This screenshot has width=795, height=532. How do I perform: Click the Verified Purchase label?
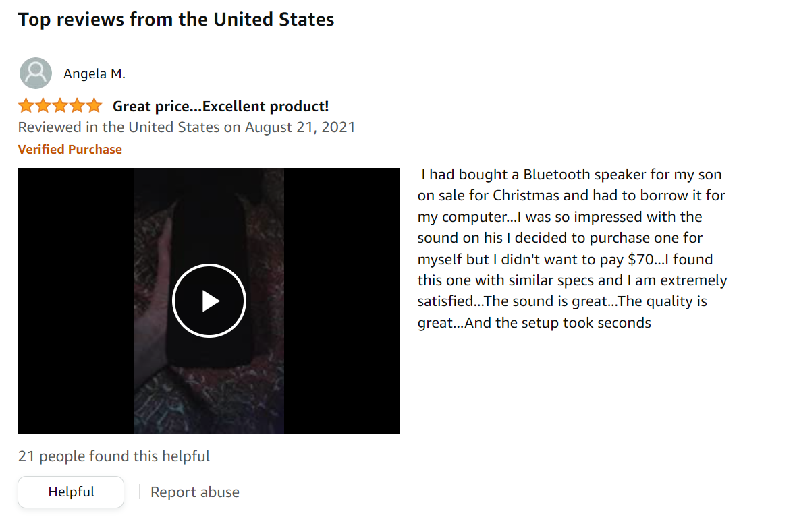click(x=70, y=150)
